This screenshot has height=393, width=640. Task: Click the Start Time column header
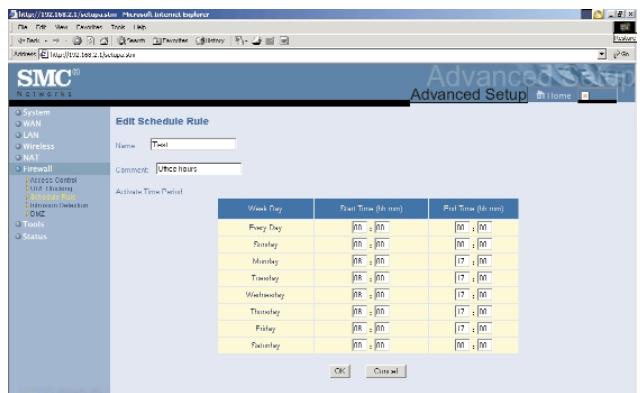pos(371,209)
